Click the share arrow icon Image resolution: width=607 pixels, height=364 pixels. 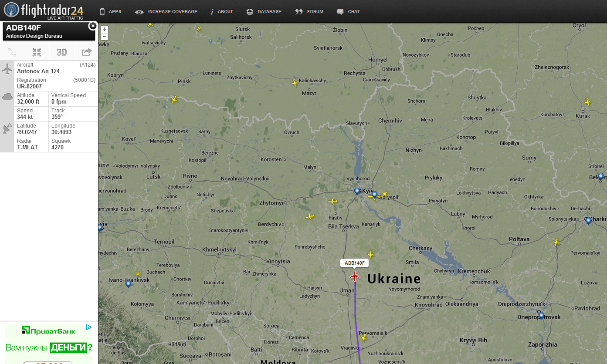[86, 52]
